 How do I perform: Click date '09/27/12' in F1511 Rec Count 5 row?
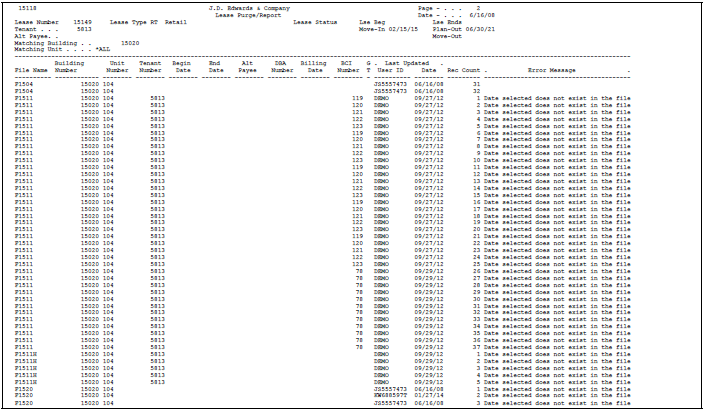point(429,126)
